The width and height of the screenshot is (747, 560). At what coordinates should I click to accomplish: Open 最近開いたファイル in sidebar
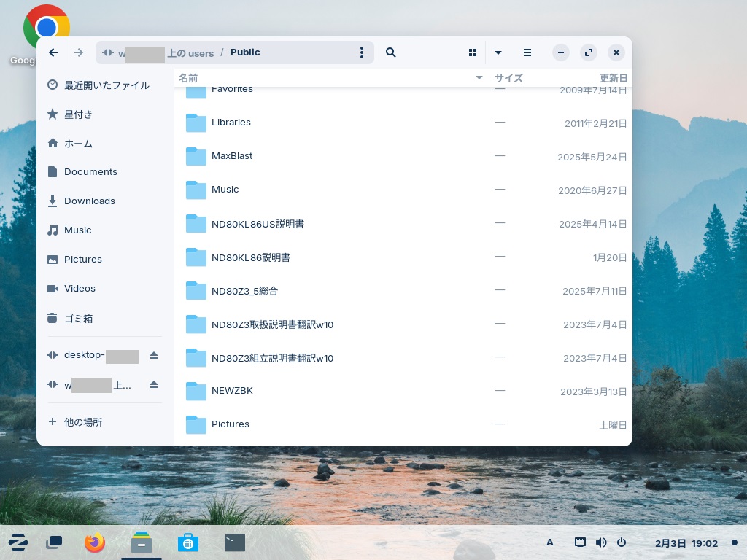[107, 85]
